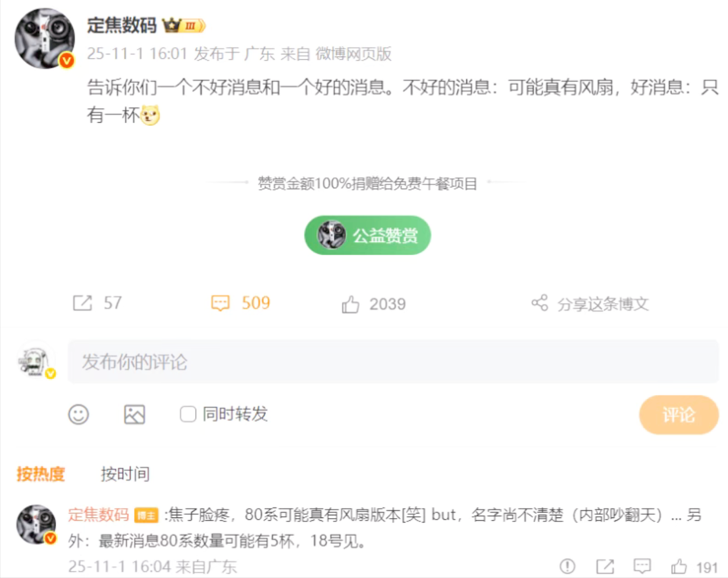Click the image upload icon
The width and height of the screenshot is (728, 578).
point(135,414)
